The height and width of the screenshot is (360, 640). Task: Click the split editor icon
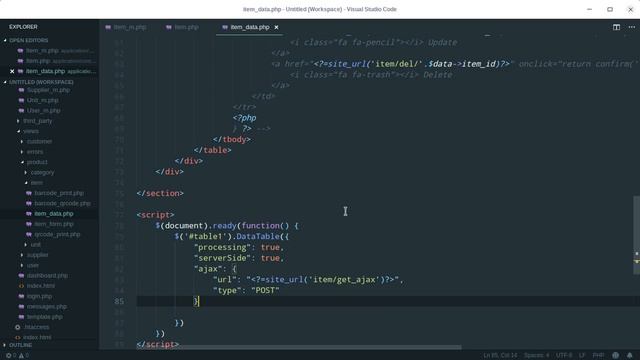pos(616,27)
